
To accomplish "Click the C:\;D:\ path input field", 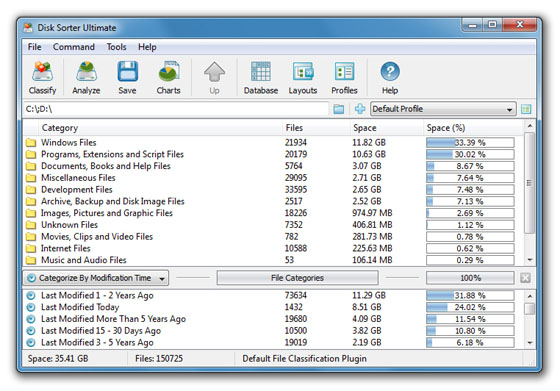I will click(176, 109).
